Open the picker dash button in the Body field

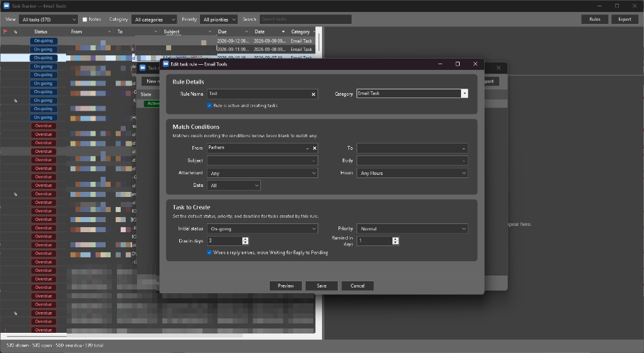464,160
